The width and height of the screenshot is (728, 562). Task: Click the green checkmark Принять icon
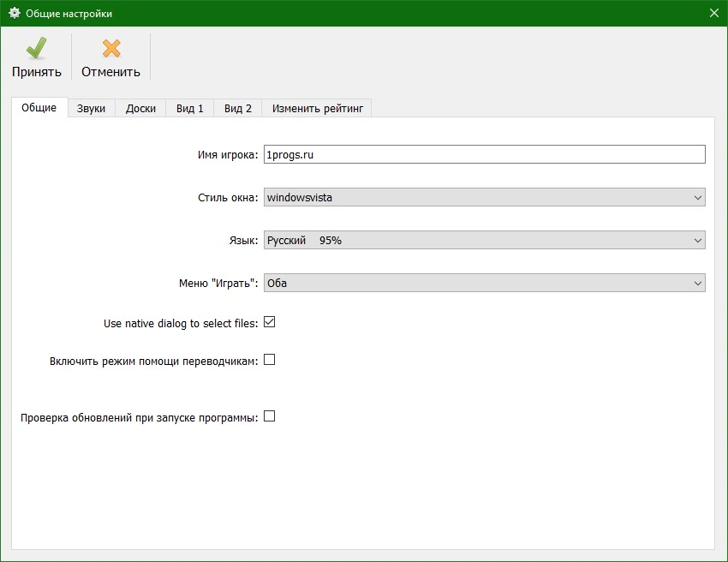point(36,48)
